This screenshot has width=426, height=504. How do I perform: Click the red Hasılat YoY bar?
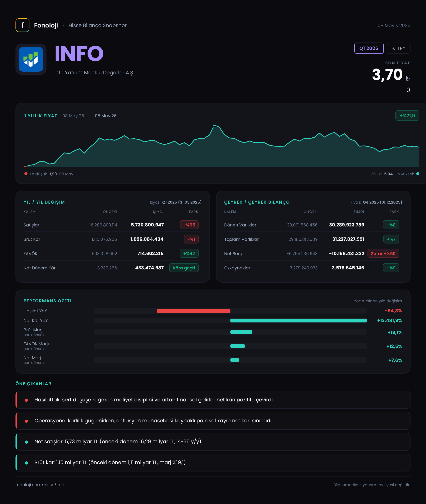[x=193, y=311]
